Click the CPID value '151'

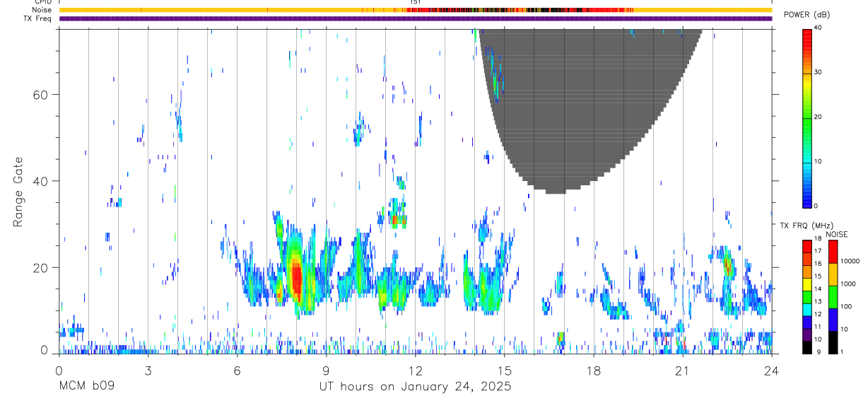tap(416, 2)
